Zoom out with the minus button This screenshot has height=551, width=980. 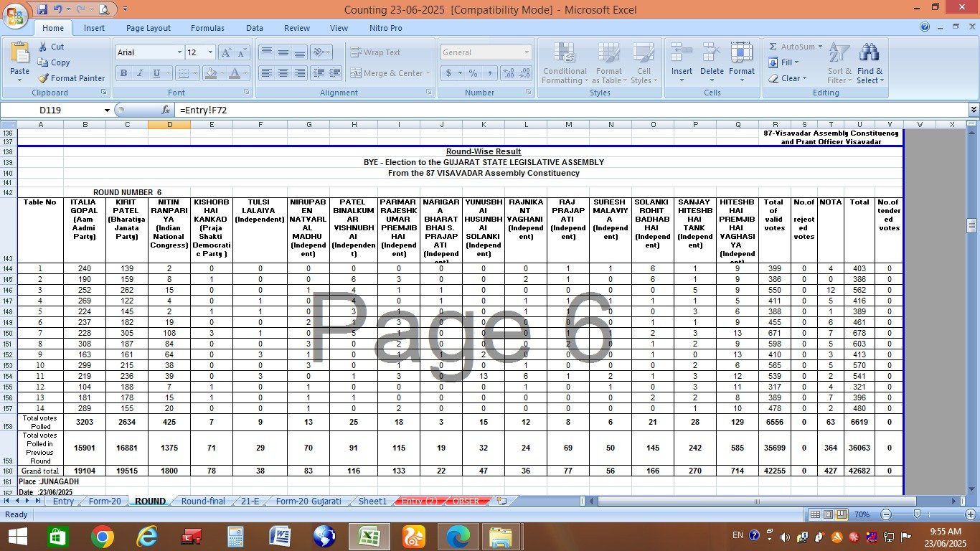[x=885, y=514]
